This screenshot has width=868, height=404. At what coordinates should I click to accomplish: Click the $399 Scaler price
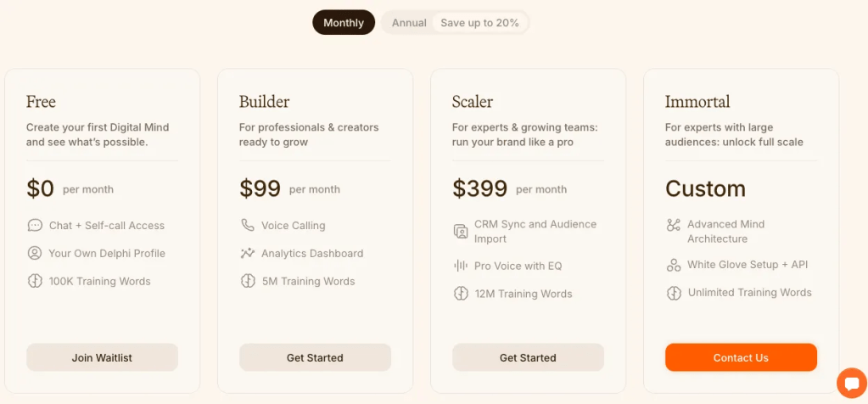tap(479, 188)
